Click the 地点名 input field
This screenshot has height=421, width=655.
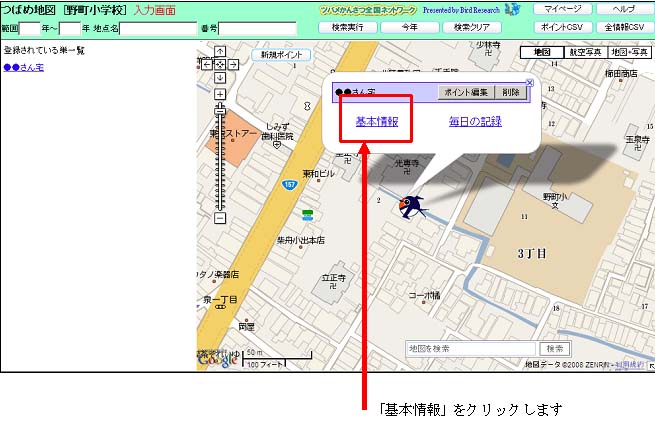(x=158, y=29)
